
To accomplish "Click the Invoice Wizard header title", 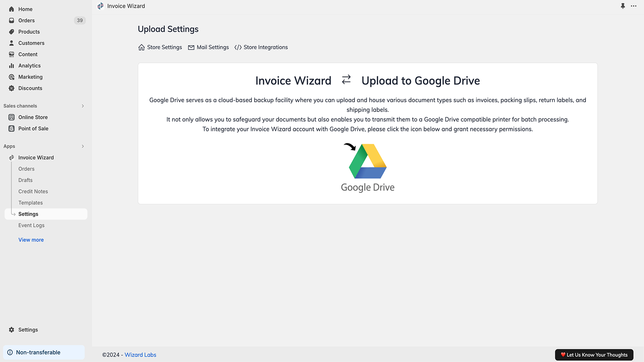I will [126, 6].
